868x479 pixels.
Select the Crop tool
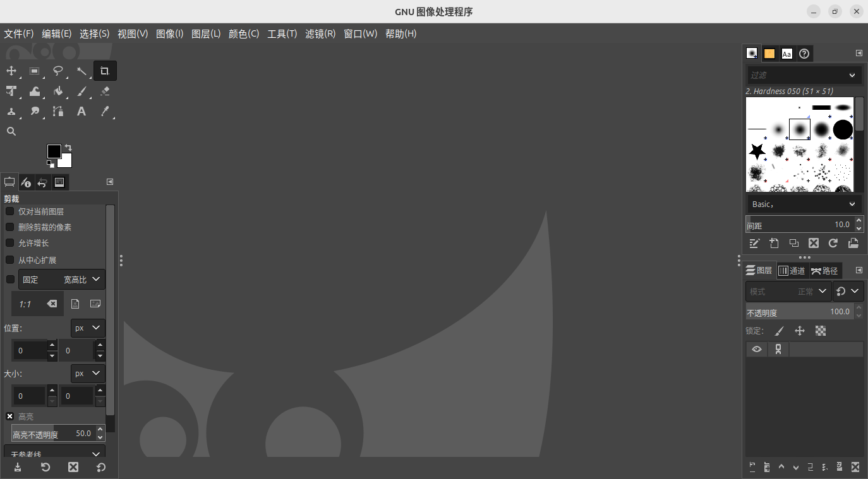tap(105, 71)
